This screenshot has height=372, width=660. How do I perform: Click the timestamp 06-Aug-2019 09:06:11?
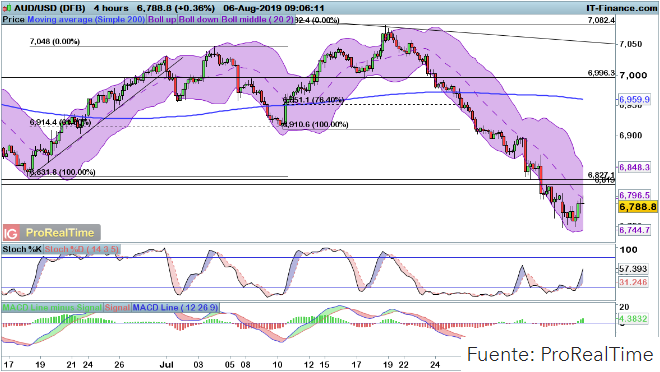click(x=274, y=8)
